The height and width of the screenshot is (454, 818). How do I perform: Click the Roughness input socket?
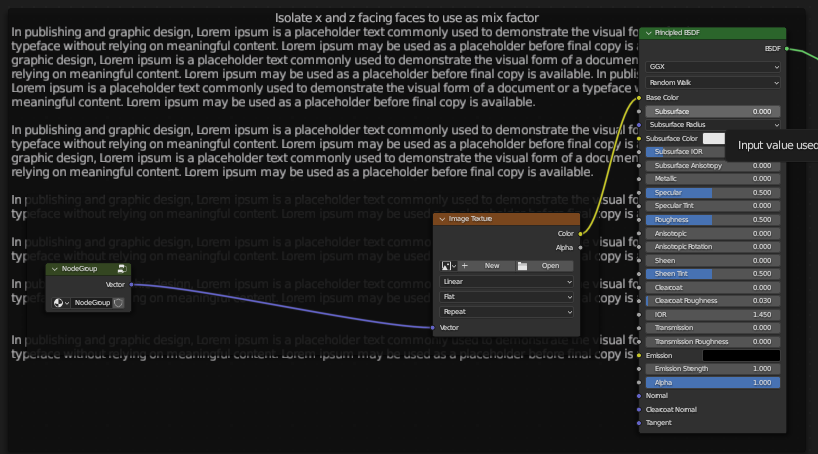click(x=639, y=220)
